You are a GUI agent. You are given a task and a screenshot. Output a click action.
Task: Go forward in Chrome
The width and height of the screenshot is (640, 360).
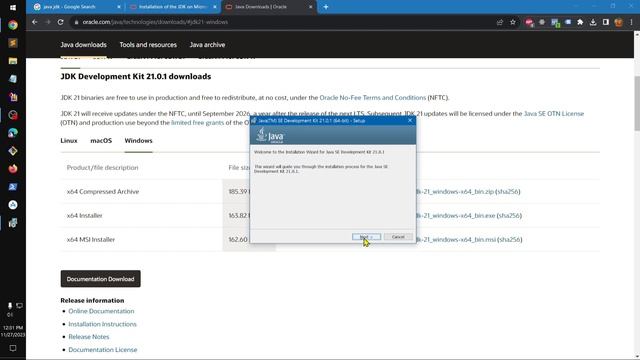coord(48,22)
